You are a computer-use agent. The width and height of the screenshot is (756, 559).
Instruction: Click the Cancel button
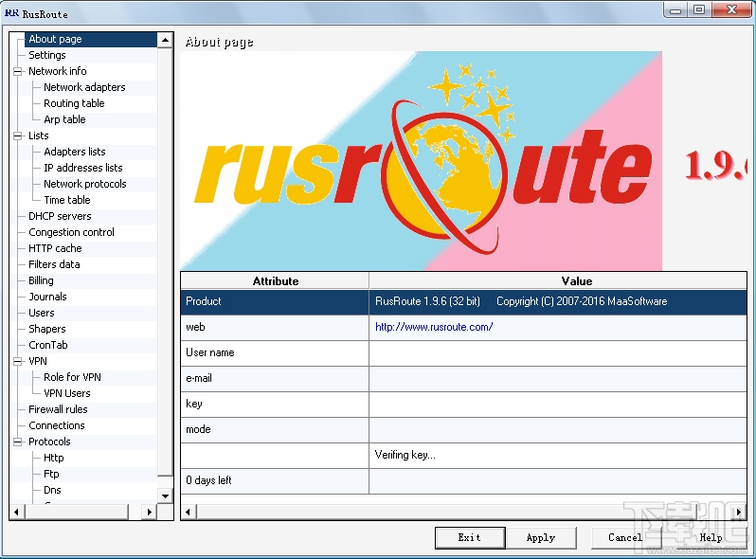[626, 538]
